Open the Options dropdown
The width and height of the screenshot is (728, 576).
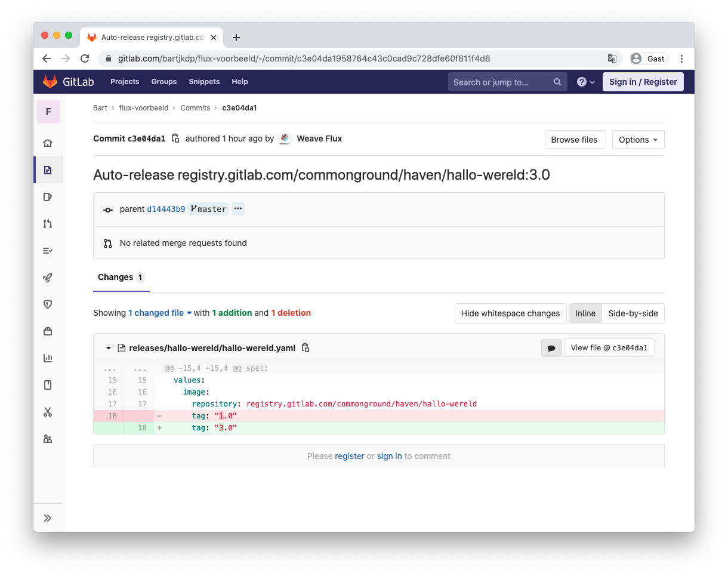click(638, 139)
